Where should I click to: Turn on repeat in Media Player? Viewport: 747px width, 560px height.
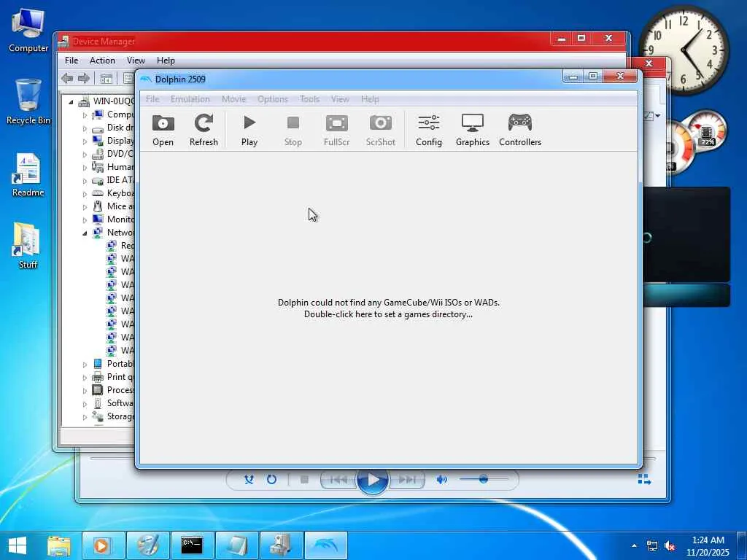pos(271,480)
